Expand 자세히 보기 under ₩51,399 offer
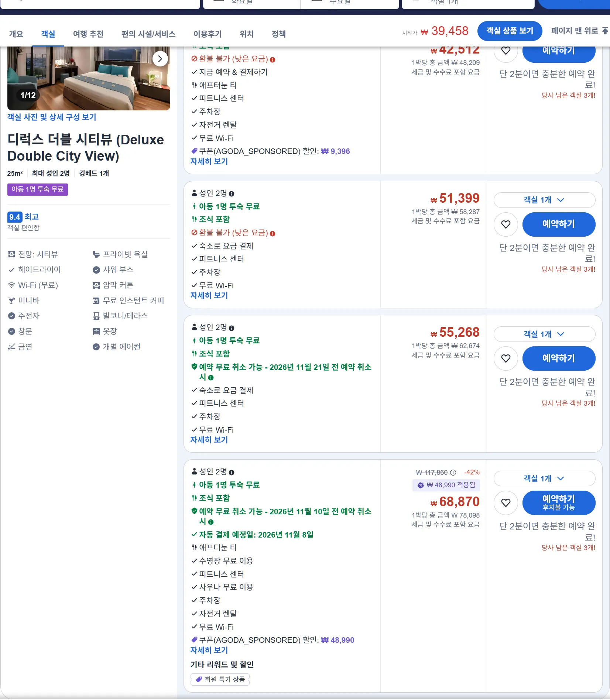The height and width of the screenshot is (700, 610). pyautogui.click(x=209, y=295)
